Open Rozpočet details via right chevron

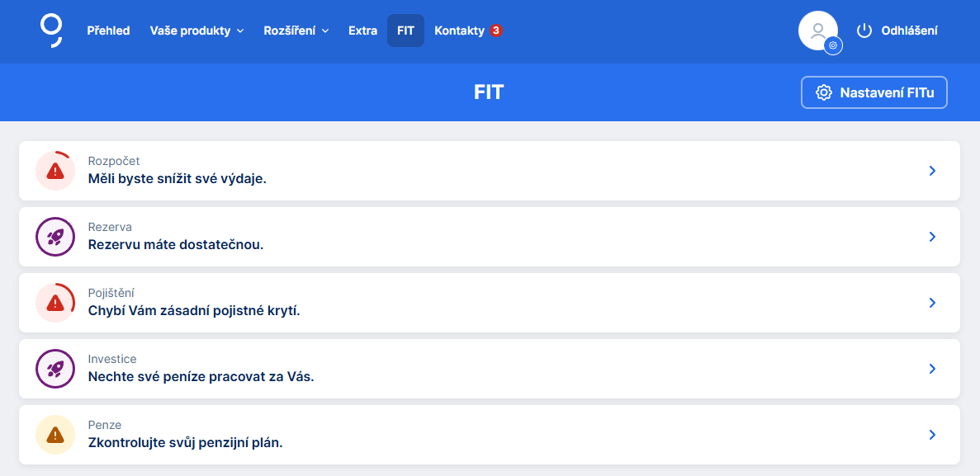932,171
